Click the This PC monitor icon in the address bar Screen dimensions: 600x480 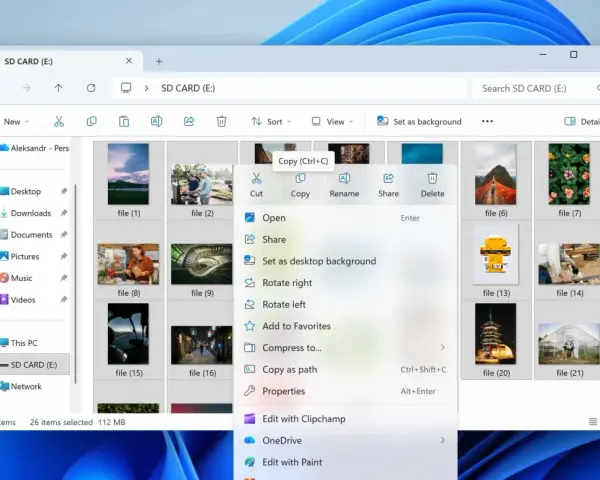coord(126,88)
